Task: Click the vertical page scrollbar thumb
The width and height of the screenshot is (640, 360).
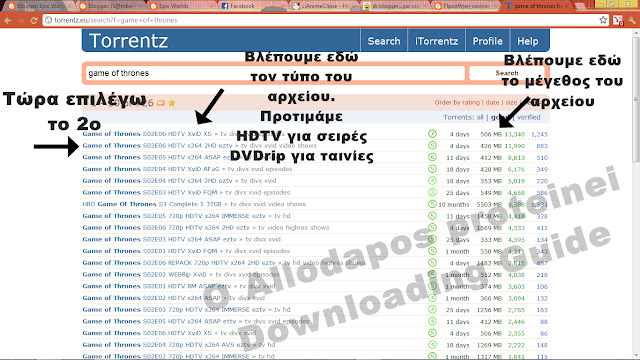Action: 636,100
